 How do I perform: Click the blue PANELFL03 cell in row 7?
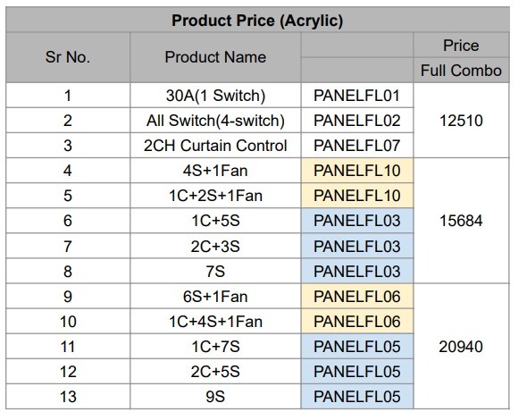coord(357,246)
